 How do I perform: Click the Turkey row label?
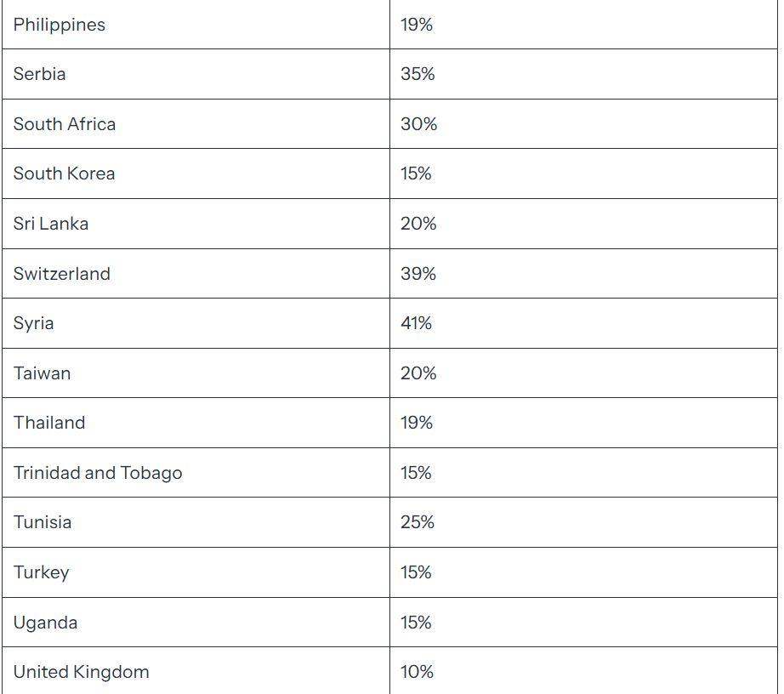41,572
